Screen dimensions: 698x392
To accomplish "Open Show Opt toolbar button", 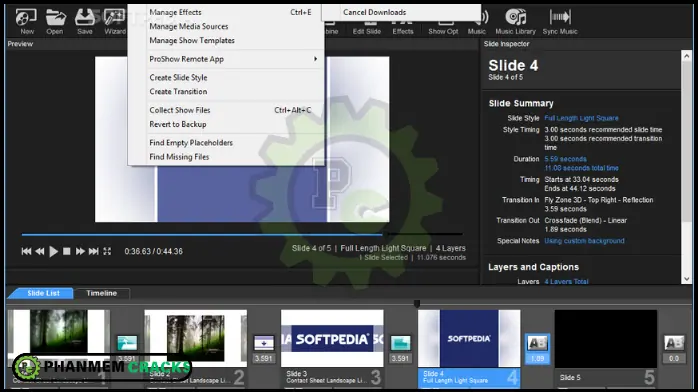I will [443, 29].
